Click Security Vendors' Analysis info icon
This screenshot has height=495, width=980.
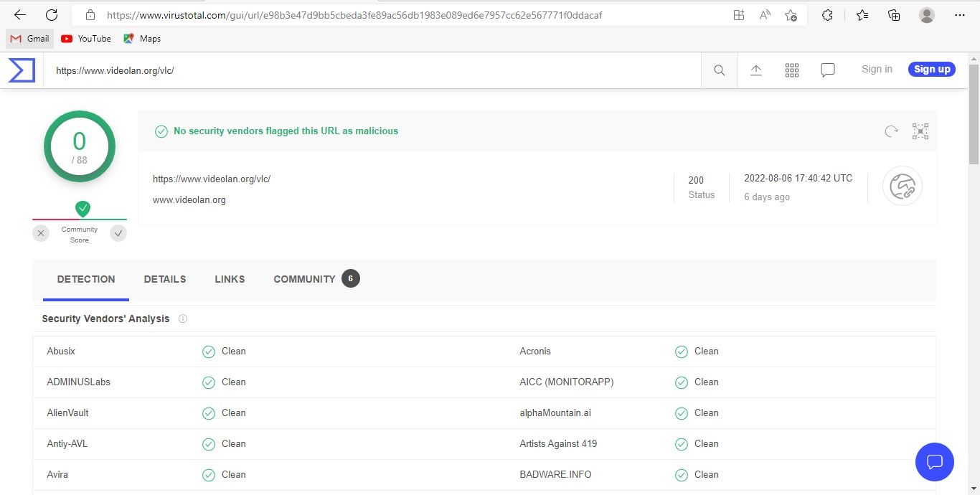point(183,319)
